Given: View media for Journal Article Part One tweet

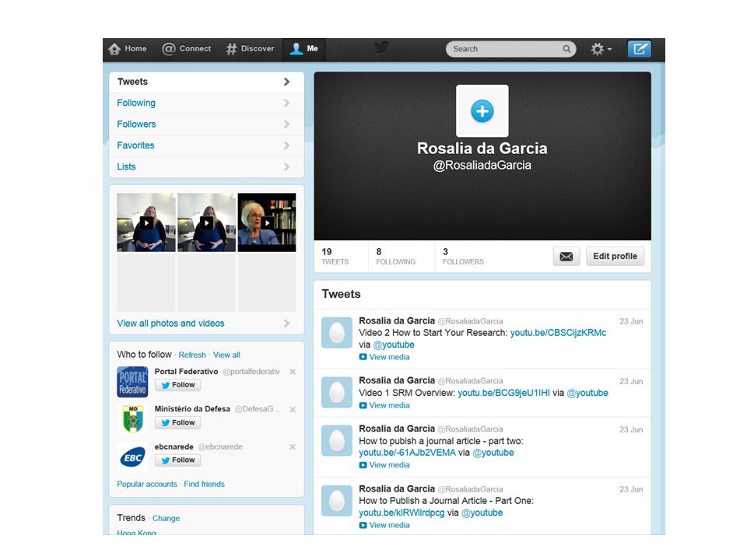Looking at the screenshot, I should pyautogui.click(x=384, y=525).
